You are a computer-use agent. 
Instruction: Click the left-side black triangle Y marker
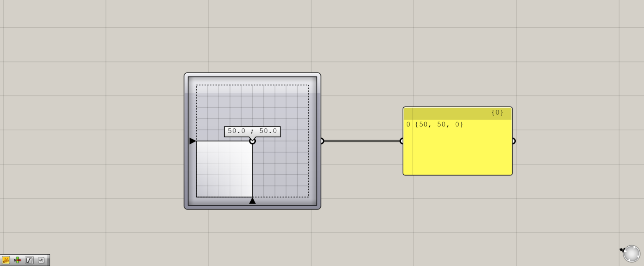192,141
